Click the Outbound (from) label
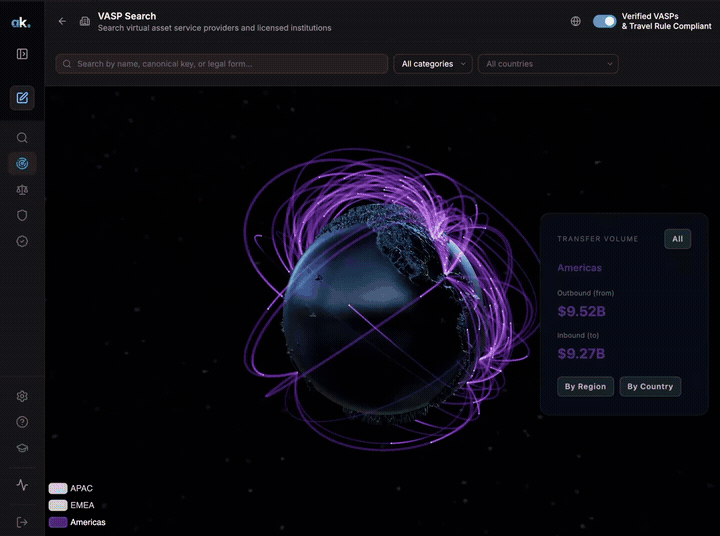The image size is (720, 536). tap(585, 293)
